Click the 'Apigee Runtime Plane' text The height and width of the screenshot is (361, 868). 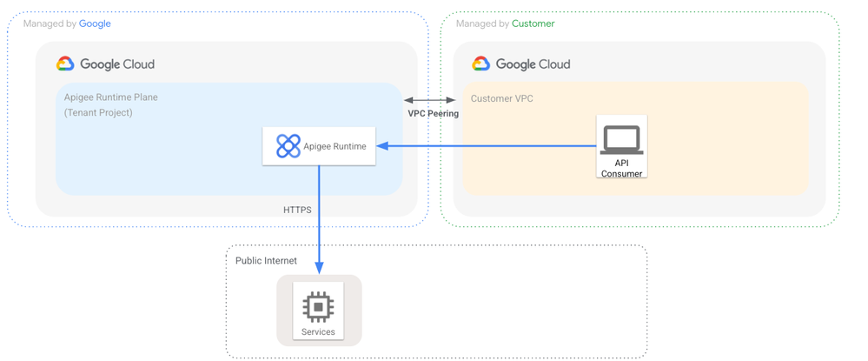[110, 97]
